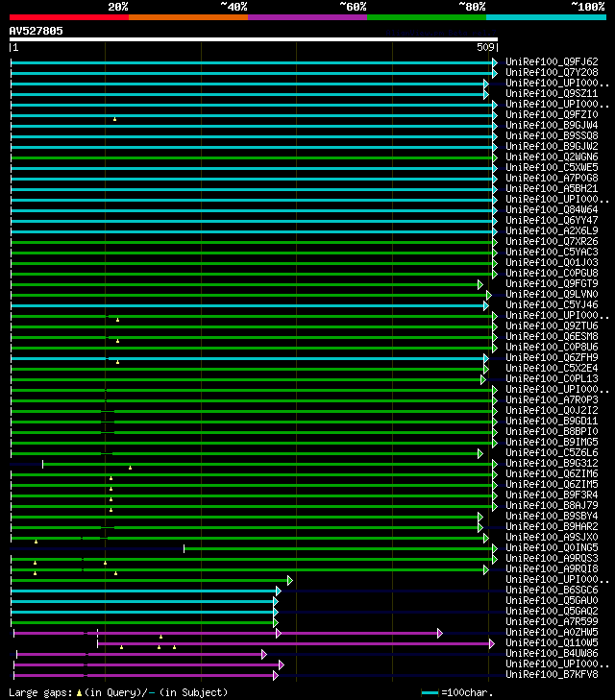
Task: Select the query name AV527805
Action: (37, 31)
